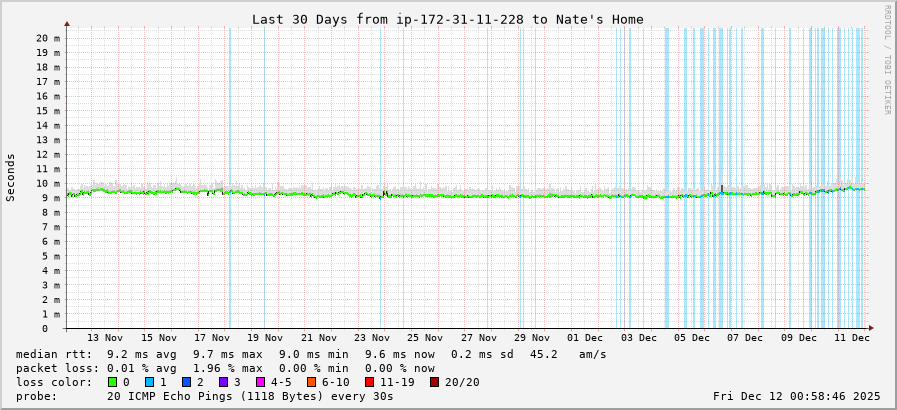Click the '13 Nov' x-axis date label
Viewport: 897px width, 410px height.
(x=105, y=338)
